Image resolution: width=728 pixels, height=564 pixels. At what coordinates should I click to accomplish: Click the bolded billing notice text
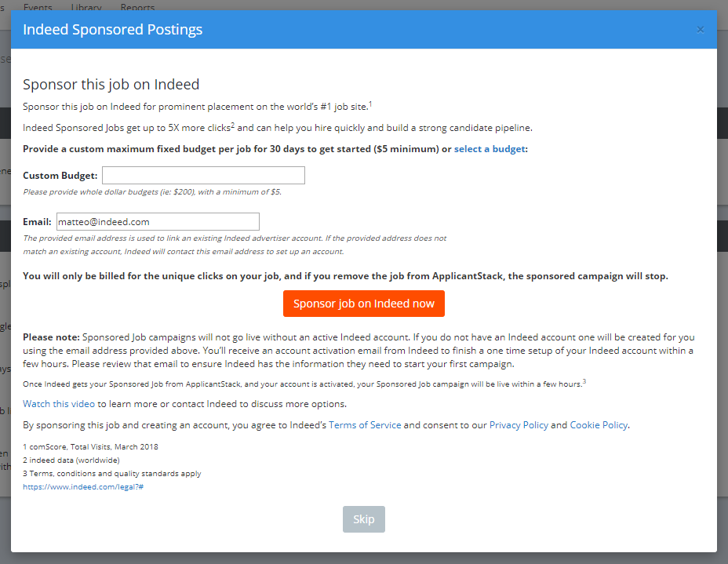363,275
